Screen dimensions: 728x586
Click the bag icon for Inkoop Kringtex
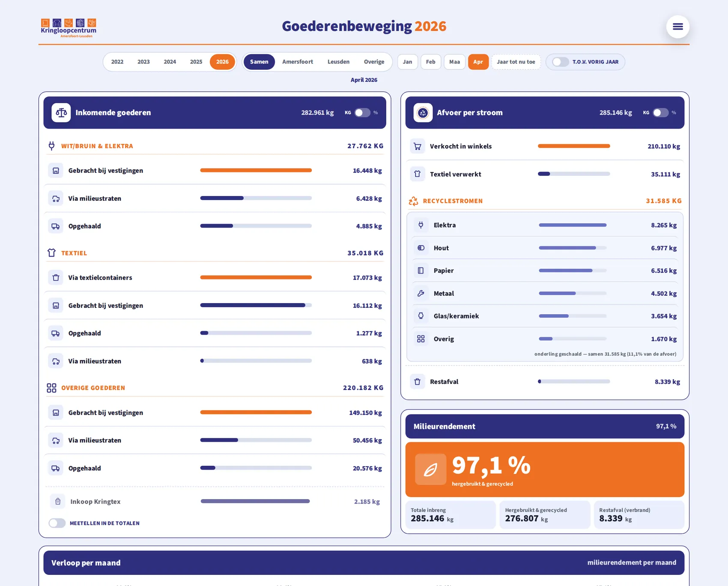pyautogui.click(x=58, y=501)
